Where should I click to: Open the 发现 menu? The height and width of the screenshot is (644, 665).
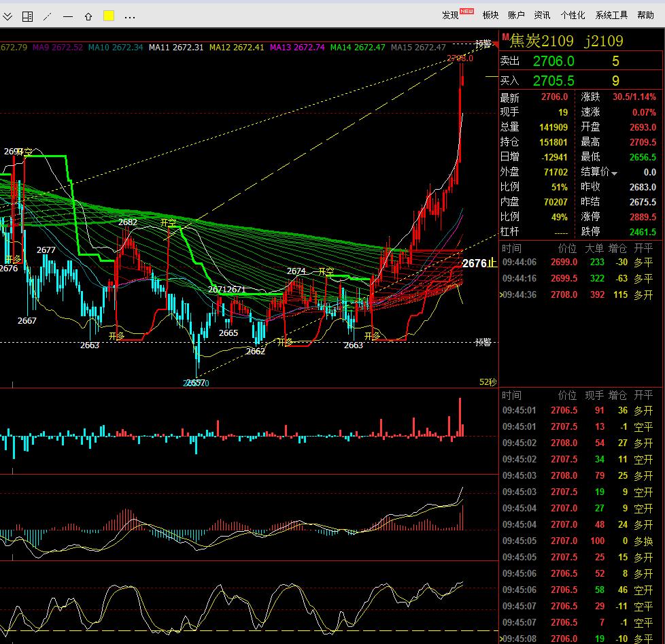coord(450,15)
